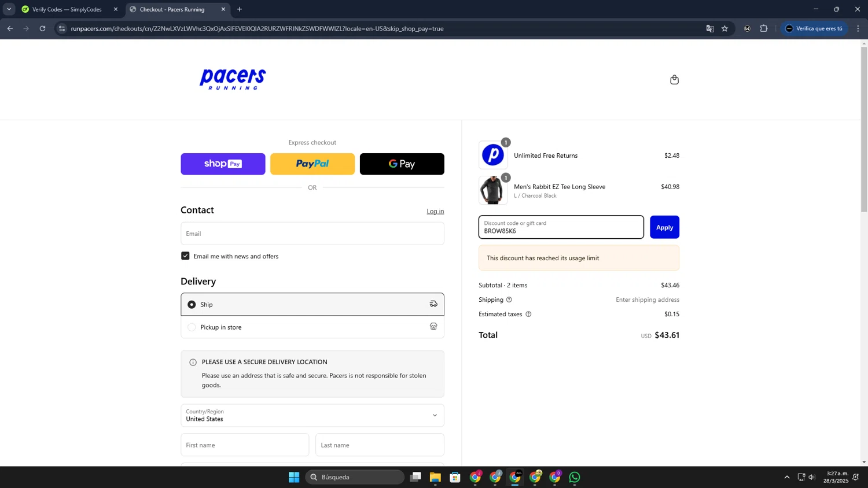Open the shopping bag cart icon
The image size is (868, 488).
(x=674, y=80)
